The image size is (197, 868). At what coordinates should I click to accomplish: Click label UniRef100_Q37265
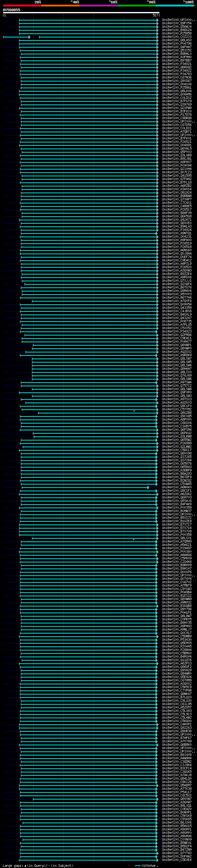point(177,457)
